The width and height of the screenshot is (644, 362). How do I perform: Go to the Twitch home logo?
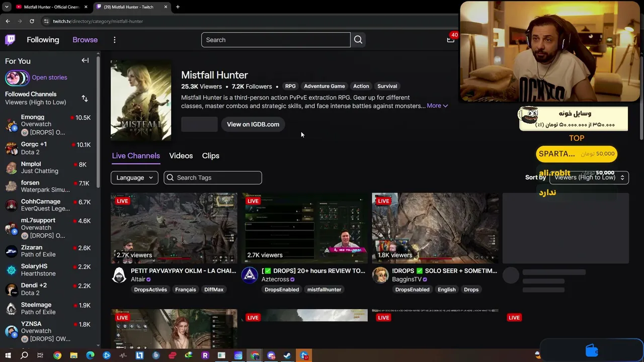(10, 40)
